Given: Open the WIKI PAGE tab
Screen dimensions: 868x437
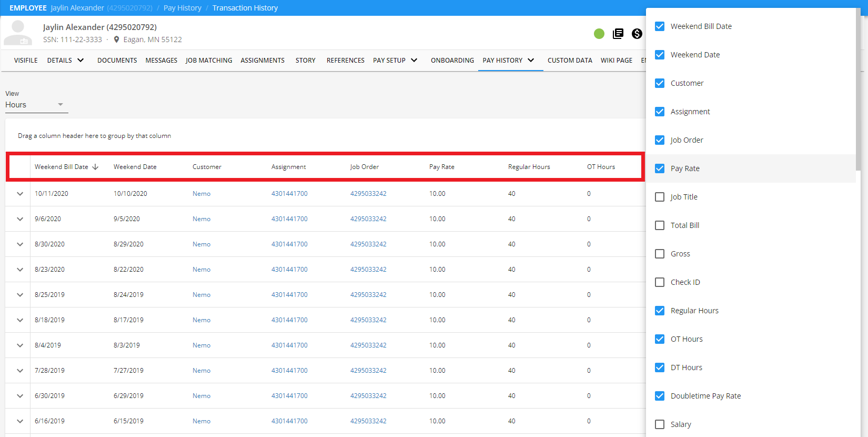Looking at the screenshot, I should point(617,61).
